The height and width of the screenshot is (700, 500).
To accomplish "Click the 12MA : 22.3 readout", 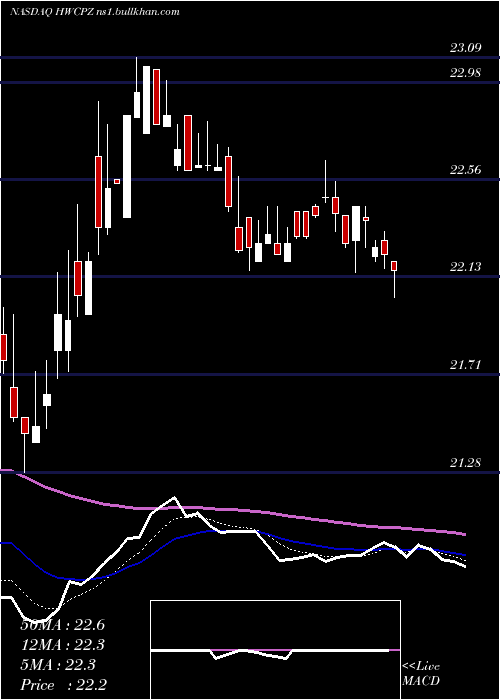I will click(62, 645).
